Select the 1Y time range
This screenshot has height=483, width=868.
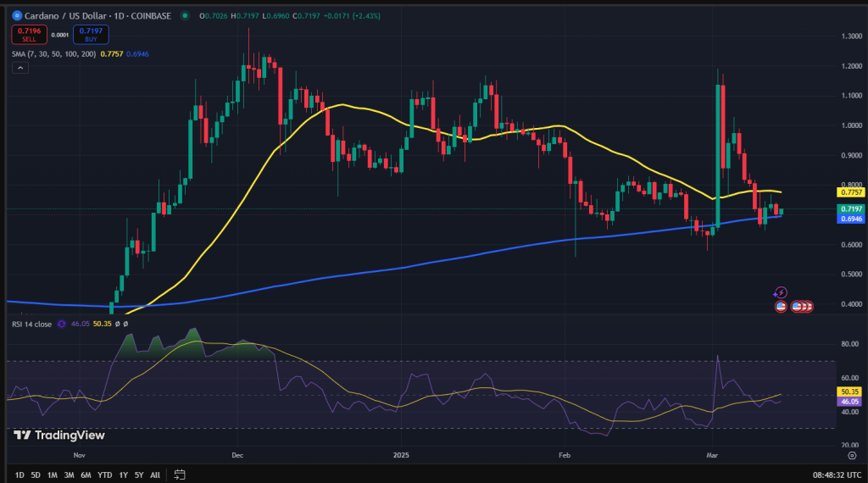tap(124, 475)
